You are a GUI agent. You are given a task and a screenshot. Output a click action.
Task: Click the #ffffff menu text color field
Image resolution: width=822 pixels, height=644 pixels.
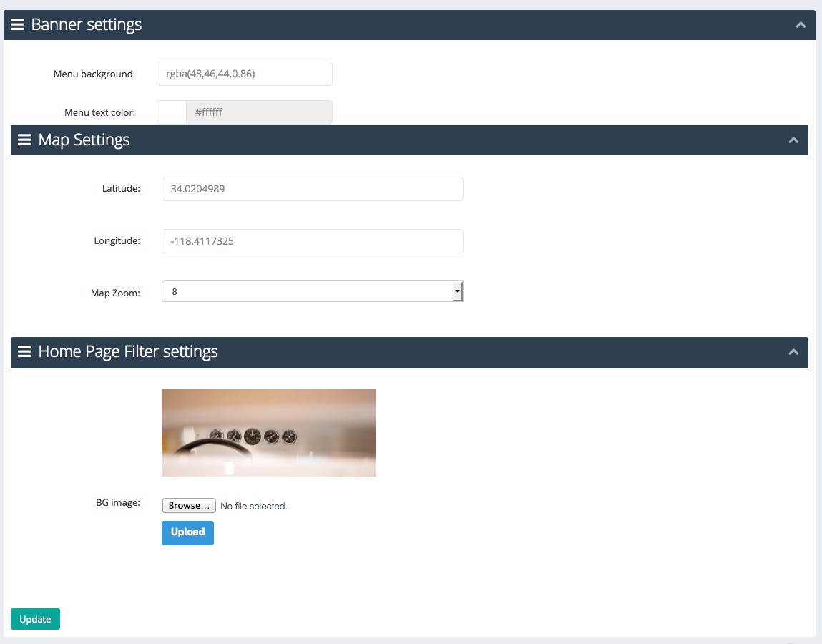coord(259,112)
